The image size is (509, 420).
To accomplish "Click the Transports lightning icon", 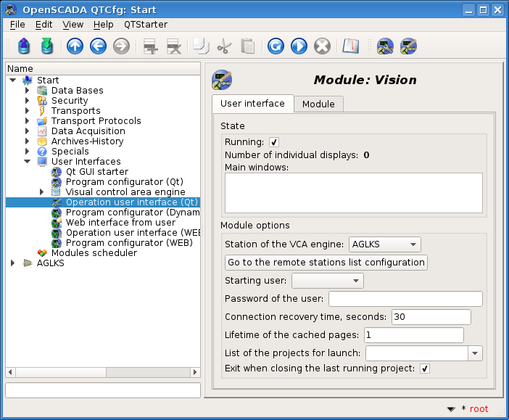I will pyautogui.click(x=42, y=111).
